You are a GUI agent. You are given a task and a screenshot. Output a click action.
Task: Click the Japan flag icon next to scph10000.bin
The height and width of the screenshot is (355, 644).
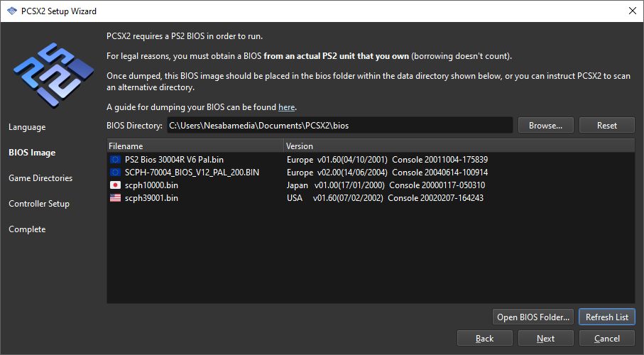tap(115, 185)
